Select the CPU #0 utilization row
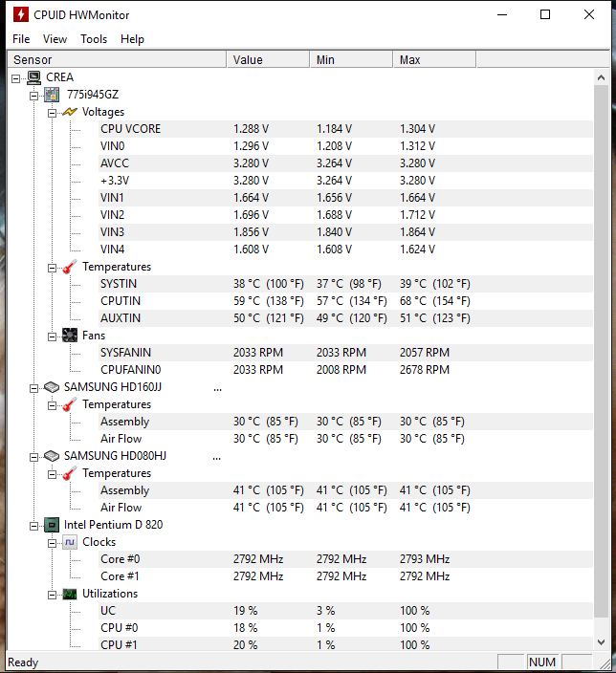The image size is (616, 673). pos(346,628)
